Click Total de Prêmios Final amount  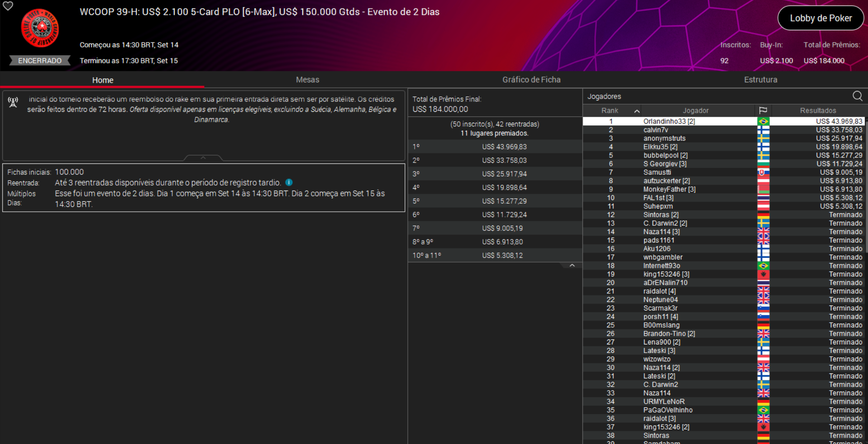pos(440,109)
